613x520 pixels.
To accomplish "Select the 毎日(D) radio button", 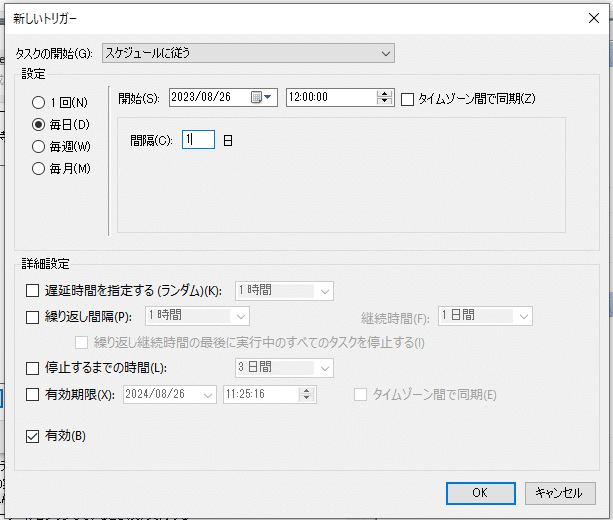I will (x=38, y=125).
